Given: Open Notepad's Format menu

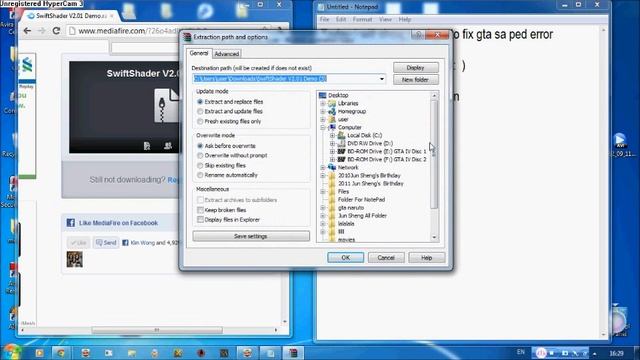Looking at the screenshot, I should click(362, 19).
